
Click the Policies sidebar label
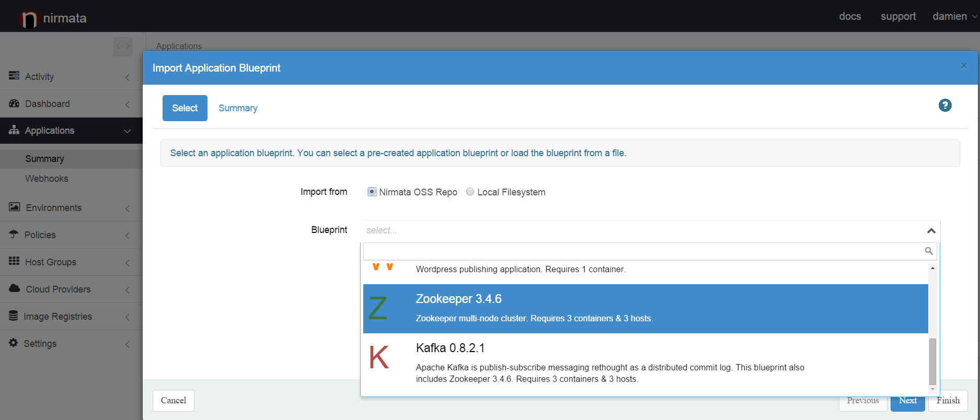[x=40, y=235]
